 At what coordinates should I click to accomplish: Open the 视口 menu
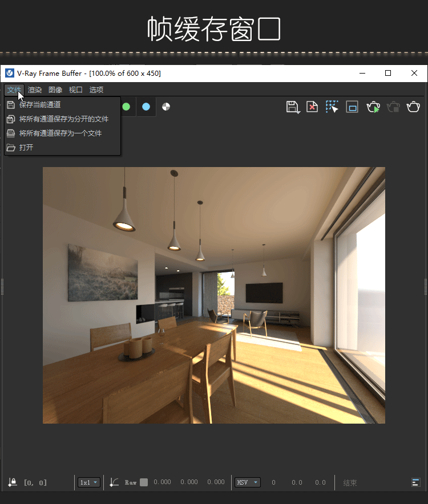76,90
